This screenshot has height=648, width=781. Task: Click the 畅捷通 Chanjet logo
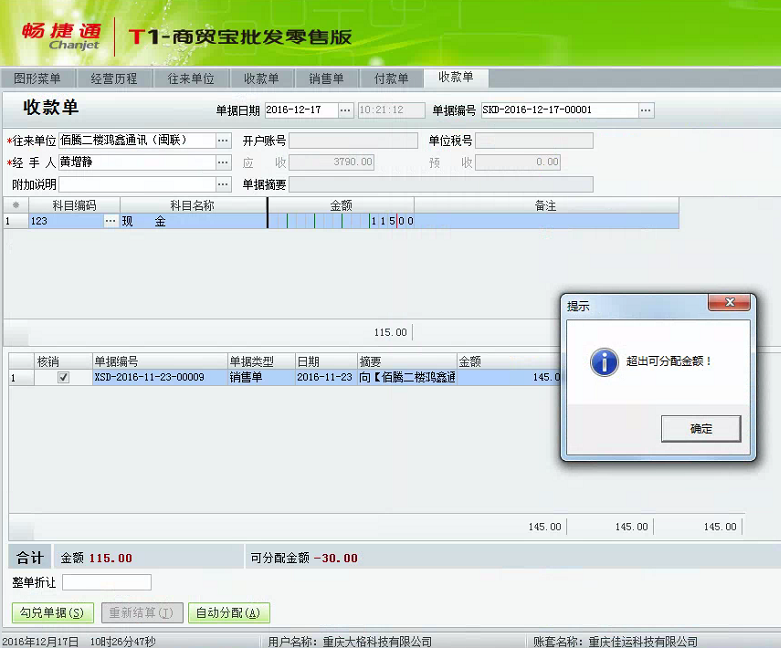click(62, 36)
